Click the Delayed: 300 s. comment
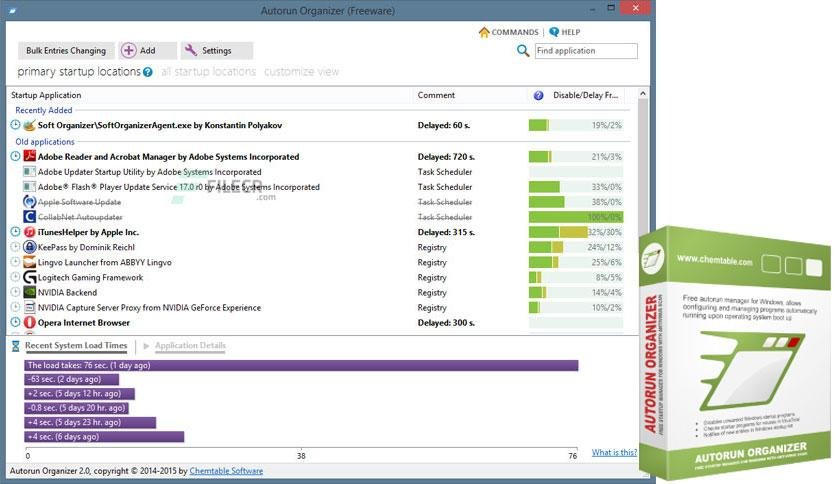836x484 pixels. (x=446, y=322)
